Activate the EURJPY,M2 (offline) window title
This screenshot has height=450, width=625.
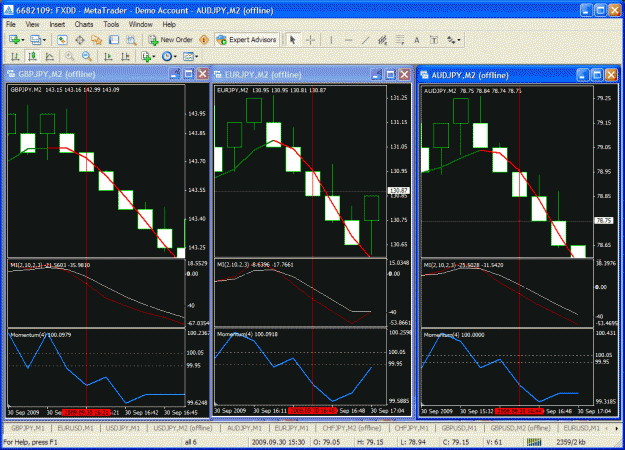pyautogui.click(x=263, y=75)
